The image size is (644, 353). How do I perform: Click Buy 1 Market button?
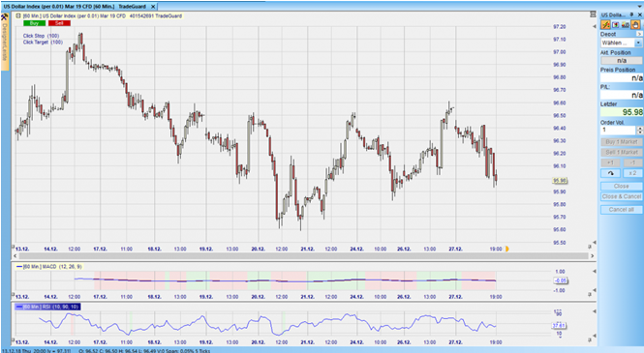point(622,142)
